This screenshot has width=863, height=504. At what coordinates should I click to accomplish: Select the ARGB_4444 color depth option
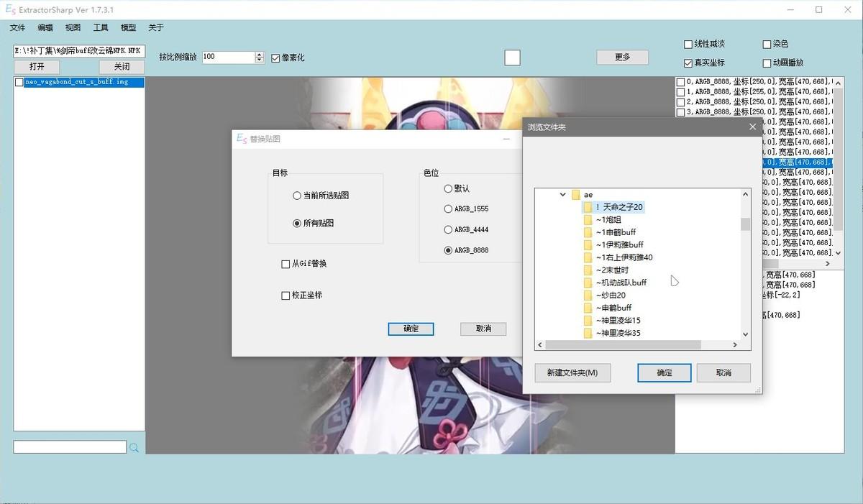(448, 230)
